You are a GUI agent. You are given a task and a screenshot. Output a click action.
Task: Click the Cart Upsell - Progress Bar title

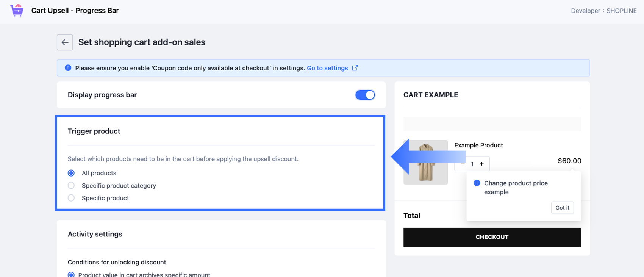pyautogui.click(x=75, y=11)
